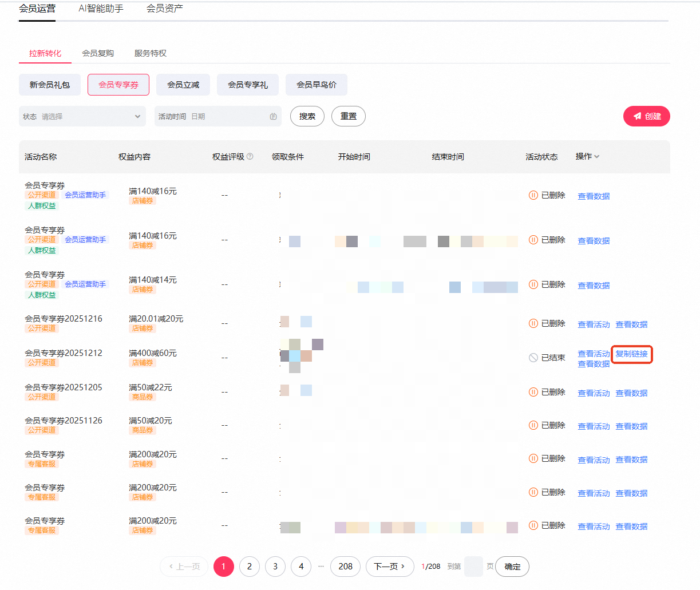700x590 pixels.
Task: Click the page jump number input
Action: coord(473,567)
